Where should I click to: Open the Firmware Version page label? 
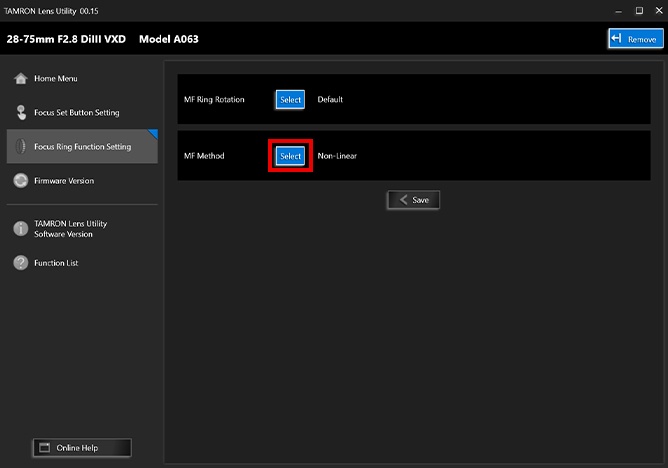coord(63,181)
